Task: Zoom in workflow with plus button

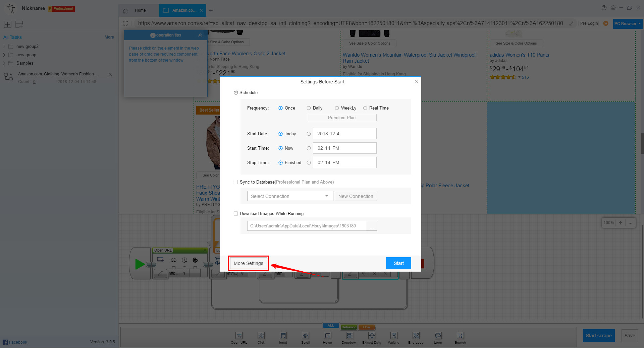Action: pyautogui.click(x=621, y=223)
